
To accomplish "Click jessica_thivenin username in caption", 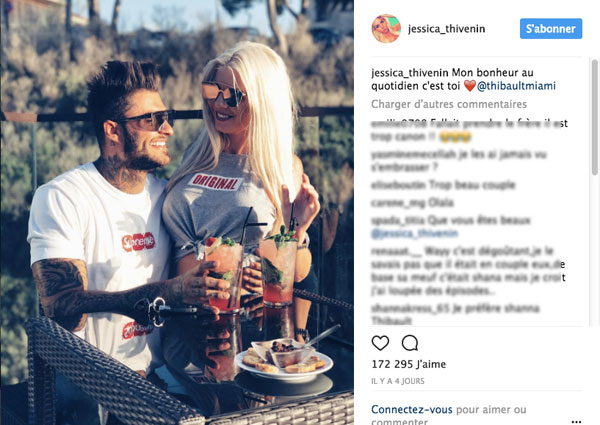I will click(410, 73).
